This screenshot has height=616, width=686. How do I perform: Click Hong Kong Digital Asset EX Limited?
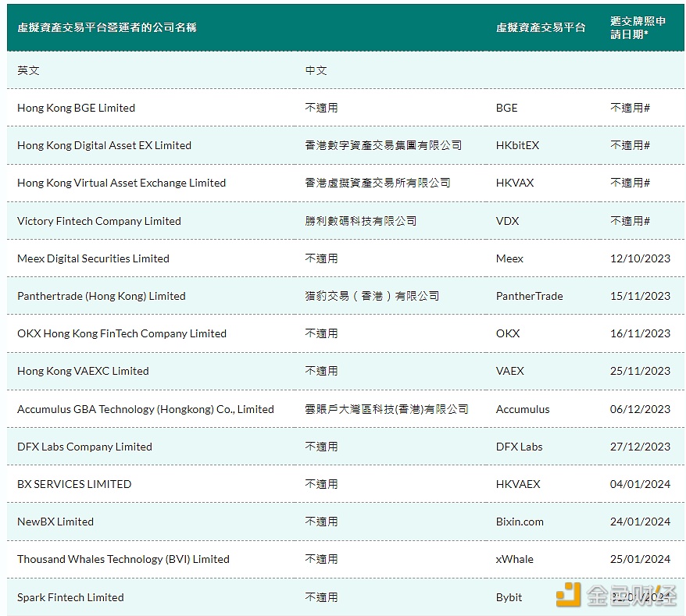(104, 145)
